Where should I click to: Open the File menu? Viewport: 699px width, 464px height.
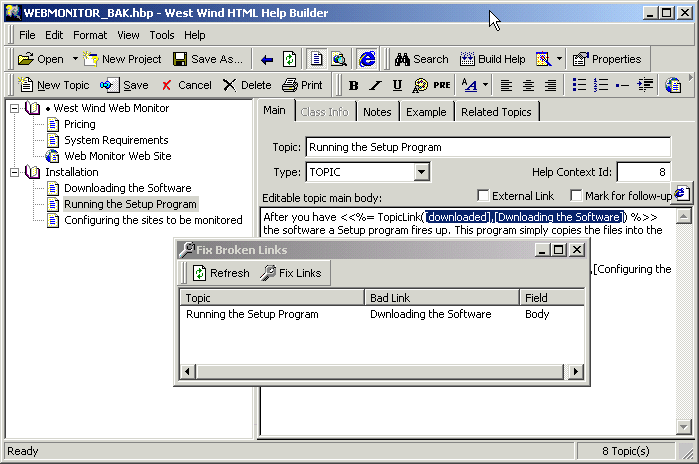pos(27,35)
